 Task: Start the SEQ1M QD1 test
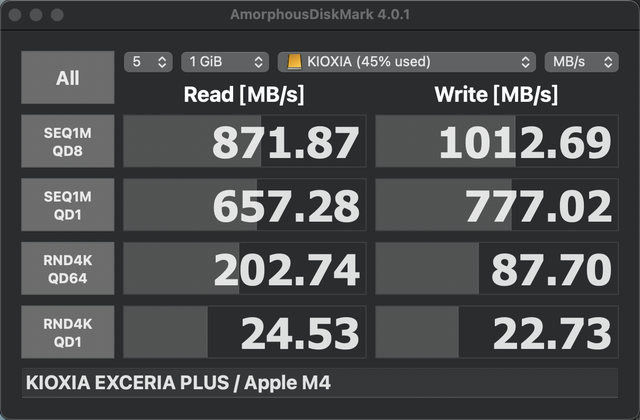(67, 205)
